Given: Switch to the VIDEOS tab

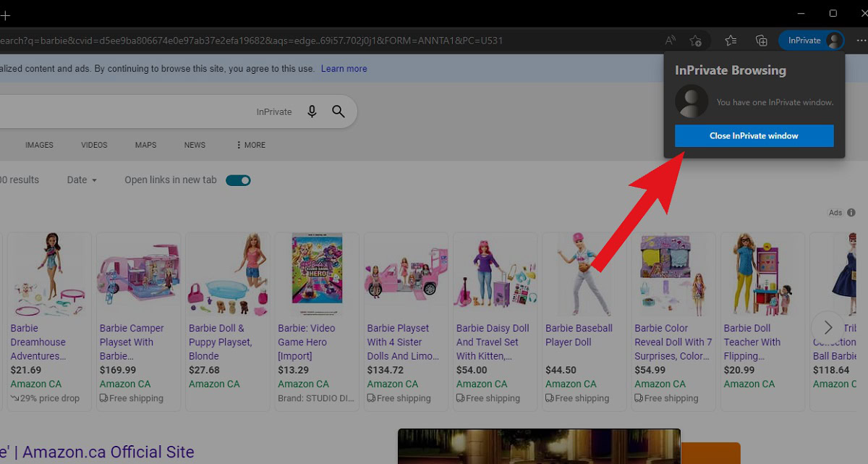Looking at the screenshot, I should 94,145.
